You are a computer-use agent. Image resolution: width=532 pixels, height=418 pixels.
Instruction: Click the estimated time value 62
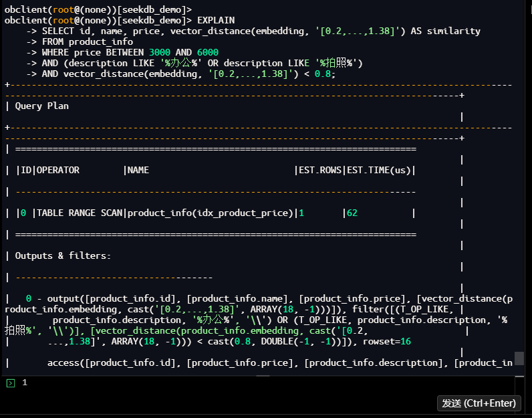352,213
